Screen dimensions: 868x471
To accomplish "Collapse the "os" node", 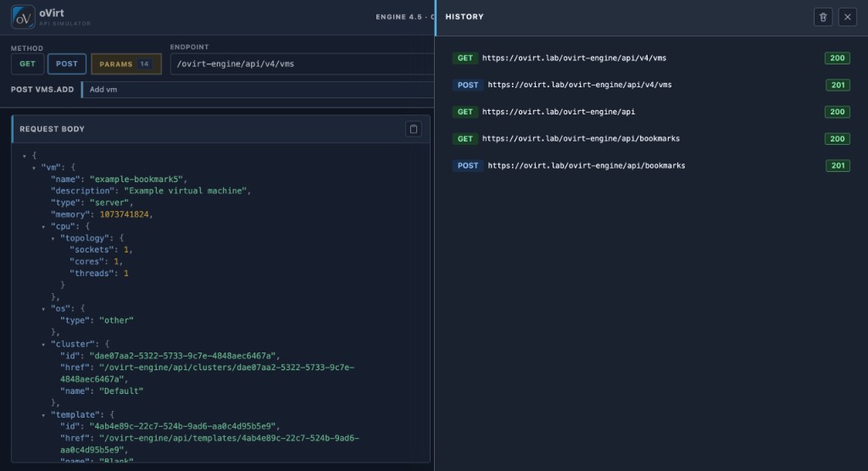I will (x=43, y=309).
